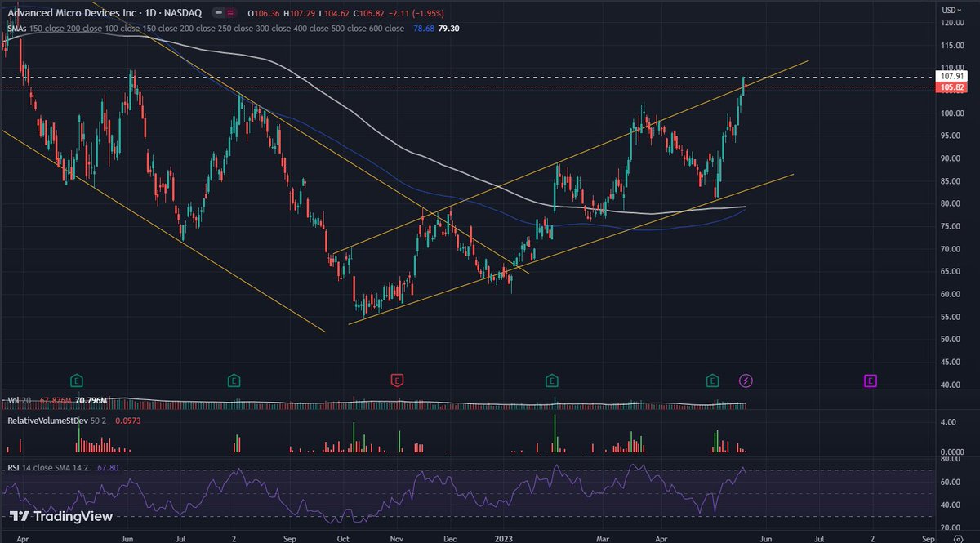Click the 100.00 price axis label
This screenshot has height=543, width=980.
coord(952,113)
